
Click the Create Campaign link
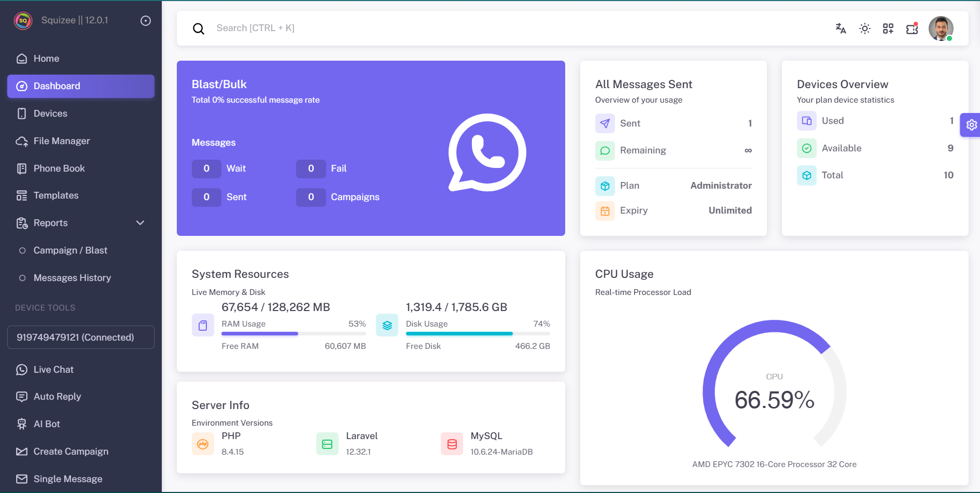point(71,452)
